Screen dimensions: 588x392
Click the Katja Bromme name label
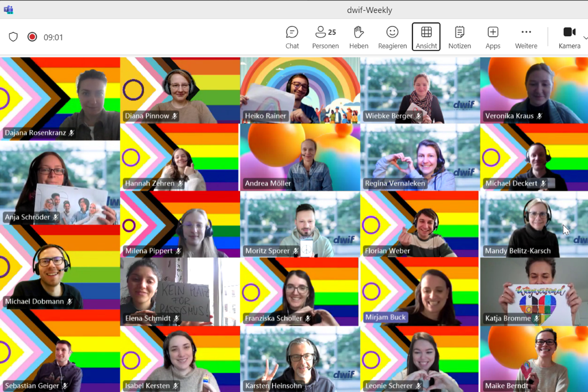click(508, 318)
